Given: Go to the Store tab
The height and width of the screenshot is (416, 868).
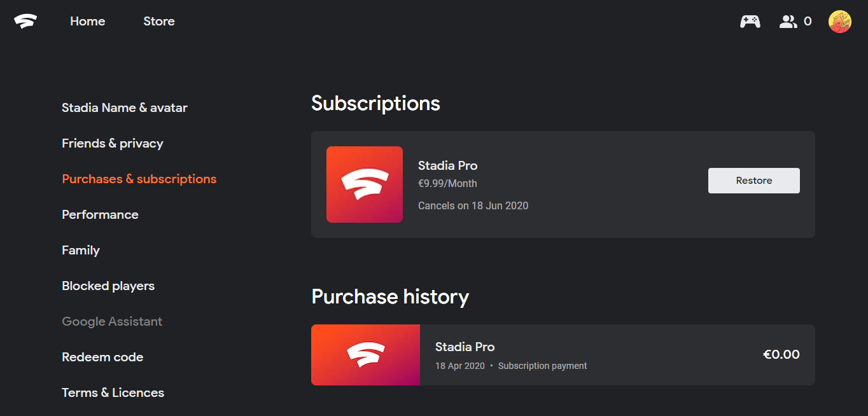Looking at the screenshot, I should pyautogui.click(x=159, y=22).
